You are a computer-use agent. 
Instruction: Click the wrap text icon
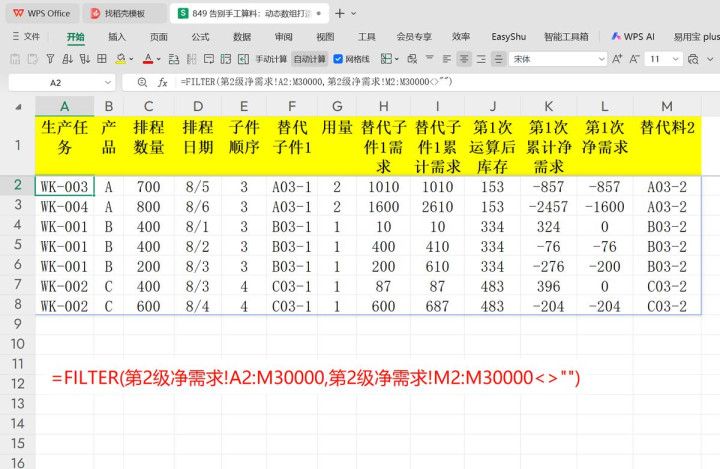click(209, 59)
